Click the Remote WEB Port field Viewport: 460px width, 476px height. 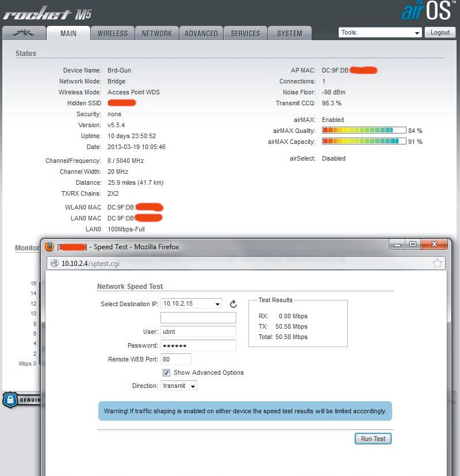pyautogui.click(x=176, y=359)
